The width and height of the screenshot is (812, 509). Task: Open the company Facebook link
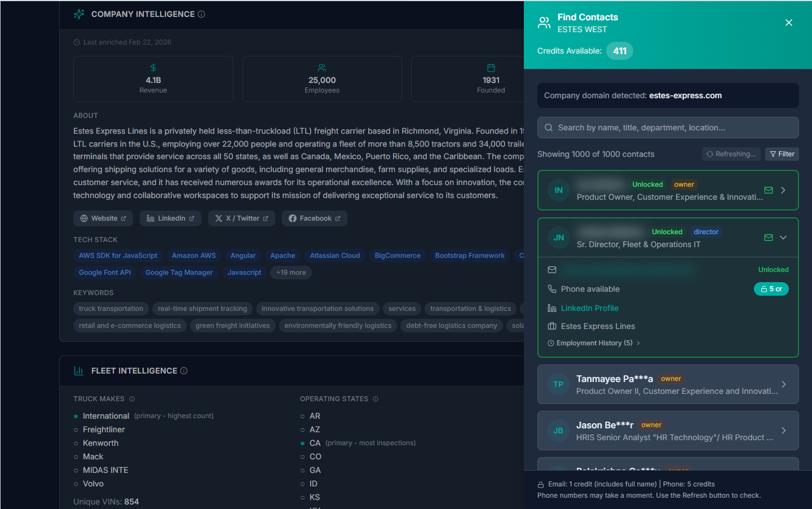pos(314,218)
